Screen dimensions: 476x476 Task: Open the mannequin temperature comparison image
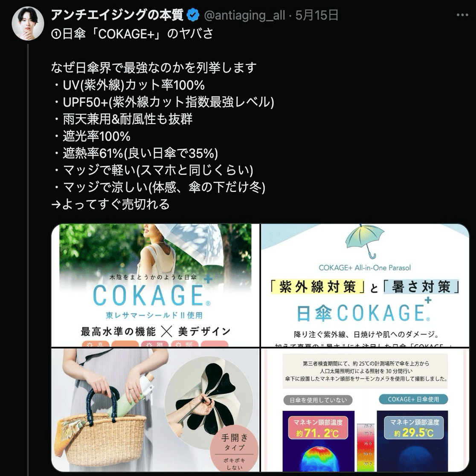coord(365,410)
